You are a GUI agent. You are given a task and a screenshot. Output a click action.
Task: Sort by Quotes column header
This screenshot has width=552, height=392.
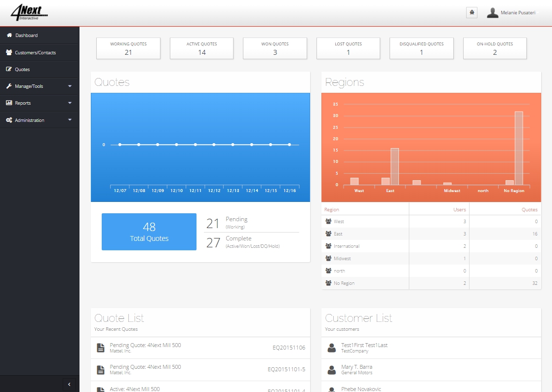[x=529, y=209]
